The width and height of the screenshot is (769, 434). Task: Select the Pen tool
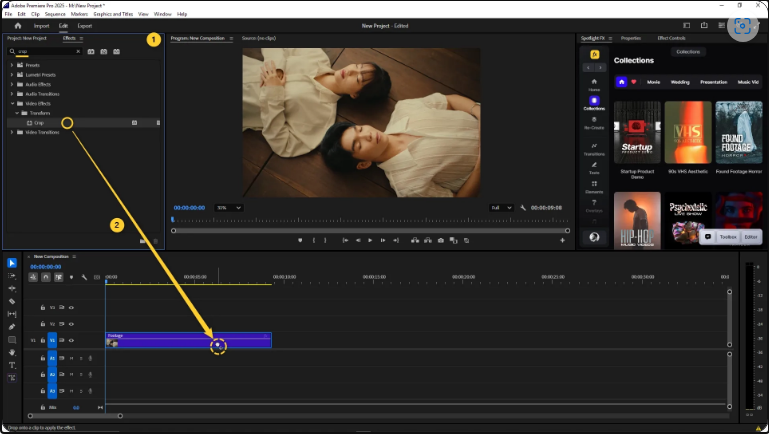(x=12, y=327)
